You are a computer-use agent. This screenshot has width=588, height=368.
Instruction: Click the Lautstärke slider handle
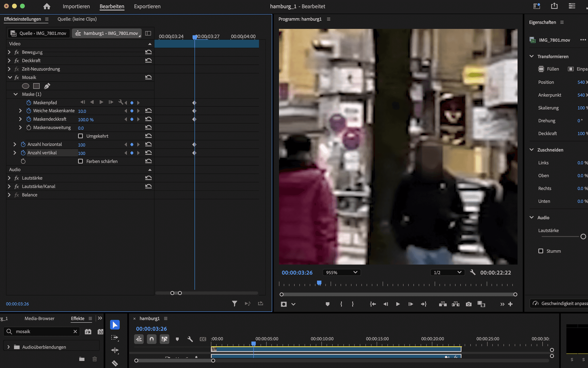[x=583, y=237]
